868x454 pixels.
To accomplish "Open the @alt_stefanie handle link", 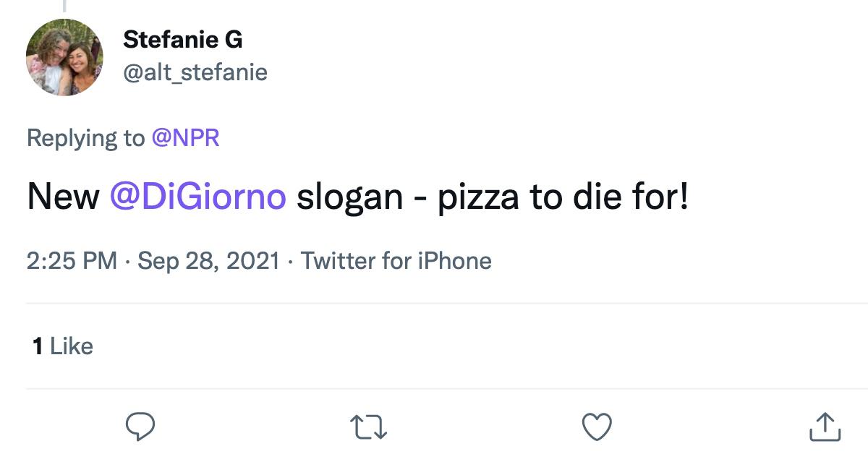I will pyautogui.click(x=195, y=72).
